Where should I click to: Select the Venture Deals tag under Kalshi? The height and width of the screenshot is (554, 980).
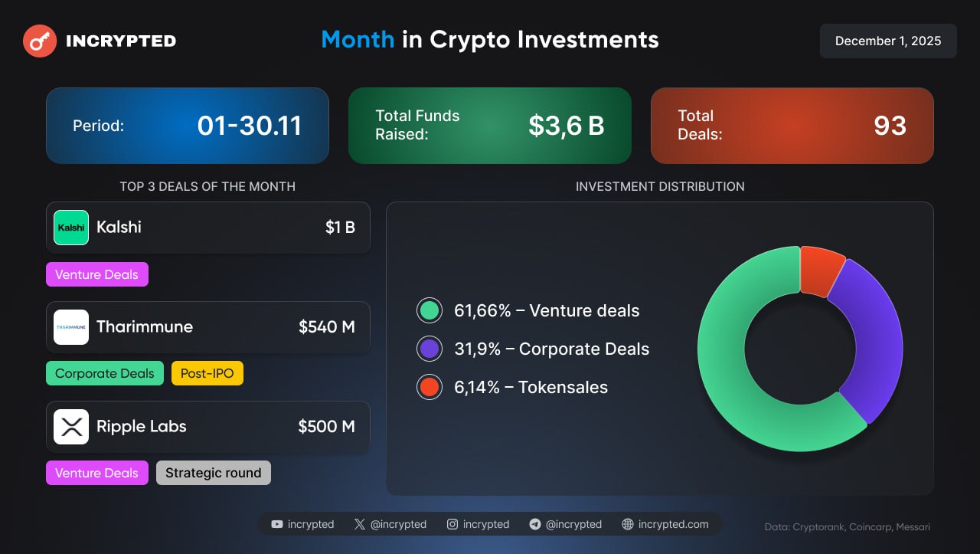pyautogui.click(x=97, y=274)
